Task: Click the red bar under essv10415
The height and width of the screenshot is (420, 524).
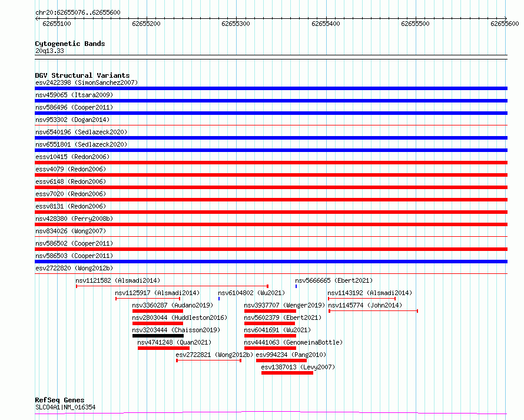Action: click(271, 163)
